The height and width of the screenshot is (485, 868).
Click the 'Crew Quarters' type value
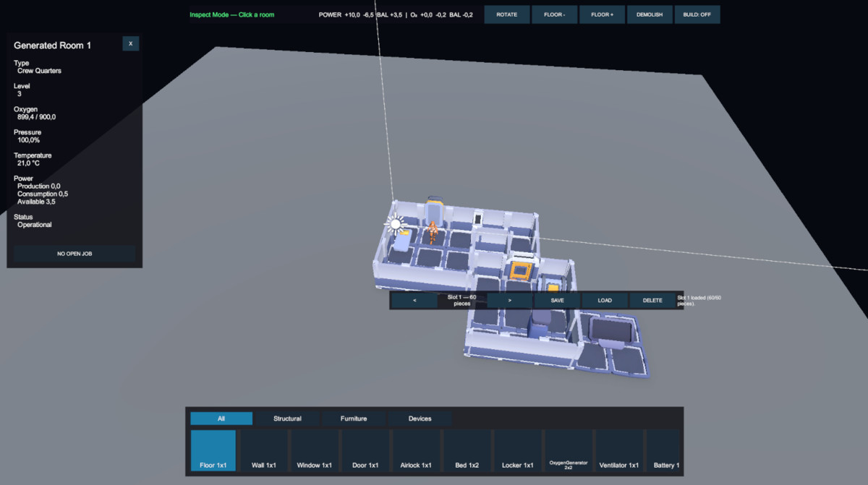click(x=39, y=71)
